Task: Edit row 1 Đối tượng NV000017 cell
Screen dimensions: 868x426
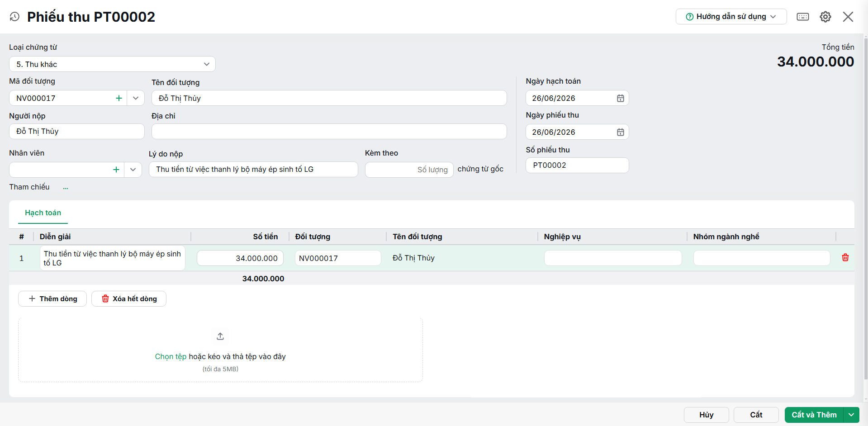Action: pyautogui.click(x=338, y=258)
